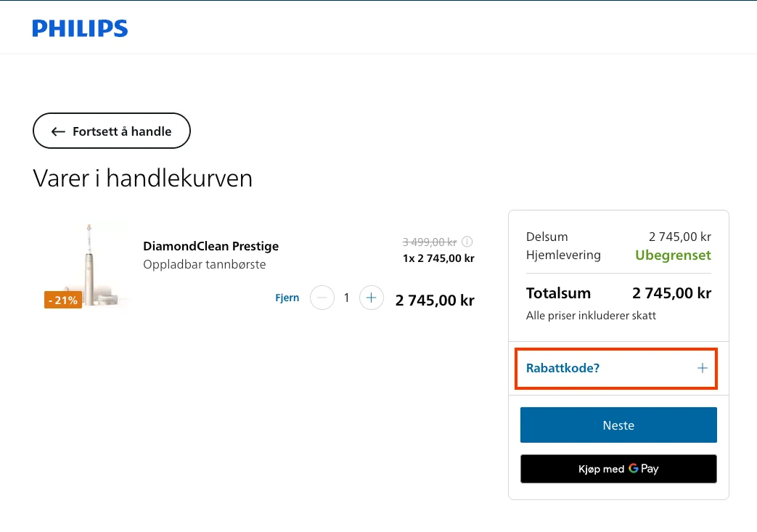Remove the item with the Fjern link
This screenshot has width=757, height=532.
click(287, 298)
